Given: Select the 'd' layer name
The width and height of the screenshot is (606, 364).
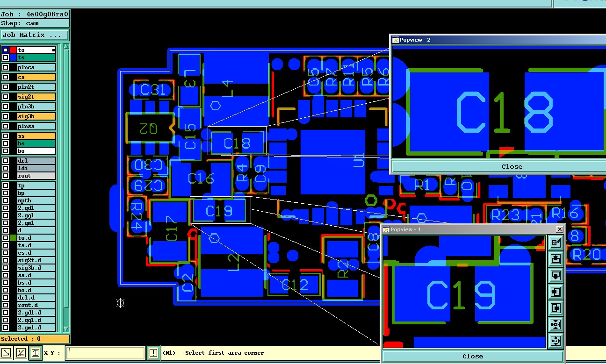Looking at the screenshot, I should coord(36,230).
